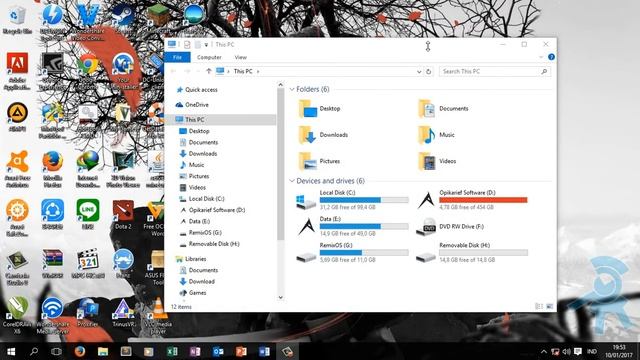640x360 pixels.
Task: Collapse the Devices and drives (6) section
Action: (292, 181)
